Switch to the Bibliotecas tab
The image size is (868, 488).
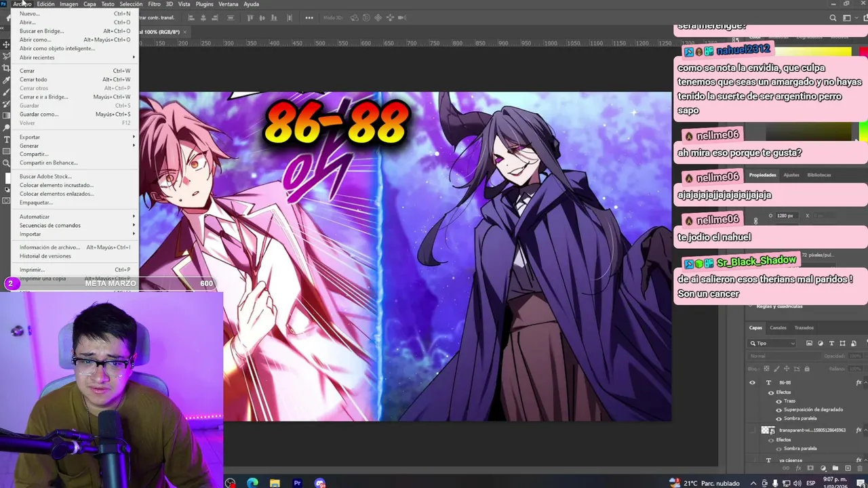point(819,175)
